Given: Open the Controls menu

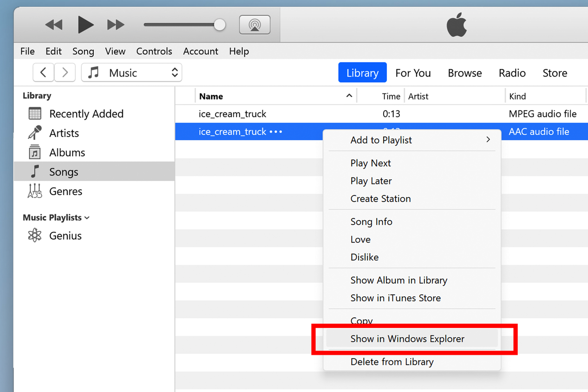Looking at the screenshot, I should click(154, 51).
